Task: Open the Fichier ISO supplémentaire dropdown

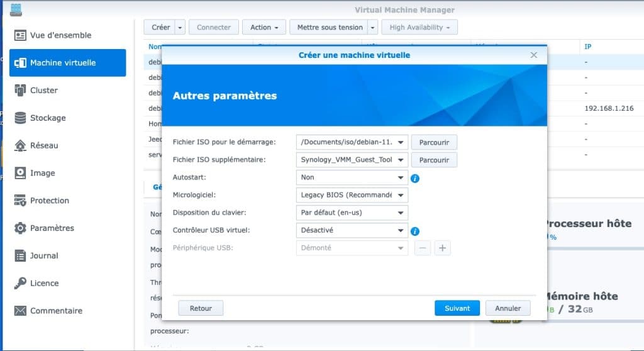Action: [x=352, y=160]
